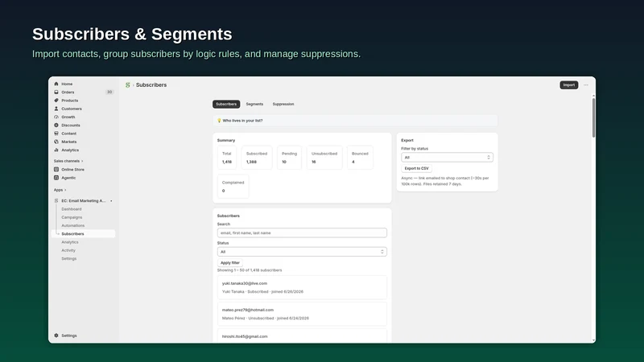Click the Products link in sidebar
Image resolution: width=644 pixels, height=362 pixels.
tap(70, 100)
